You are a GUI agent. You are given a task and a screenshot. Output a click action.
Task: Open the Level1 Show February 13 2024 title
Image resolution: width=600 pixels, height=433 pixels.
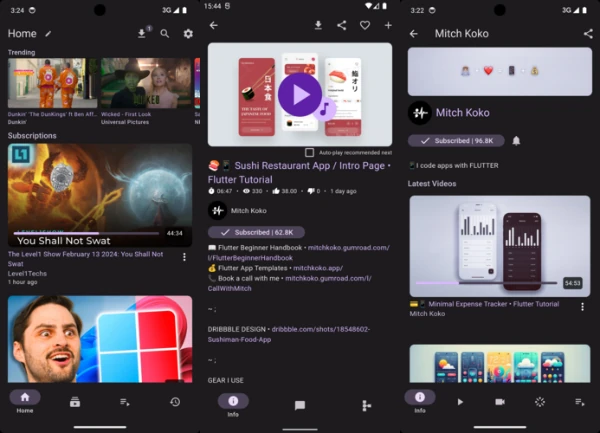(85, 259)
